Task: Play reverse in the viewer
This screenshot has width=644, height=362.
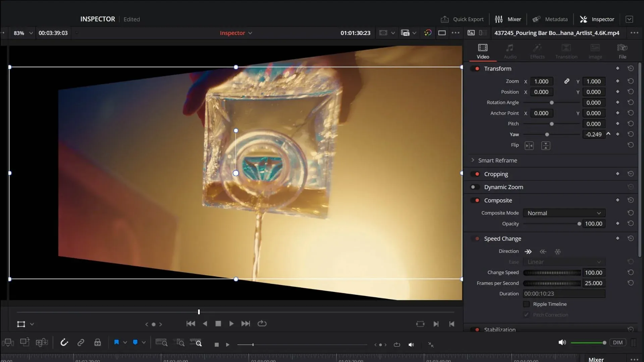Action: pyautogui.click(x=205, y=323)
